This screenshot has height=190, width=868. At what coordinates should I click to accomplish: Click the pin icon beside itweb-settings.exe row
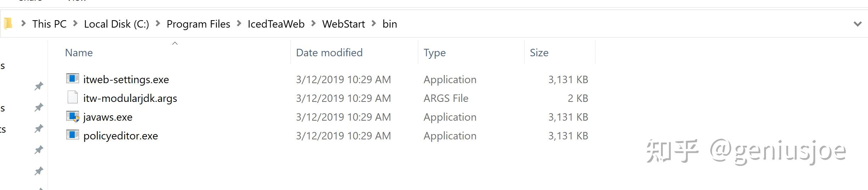pos(39,86)
